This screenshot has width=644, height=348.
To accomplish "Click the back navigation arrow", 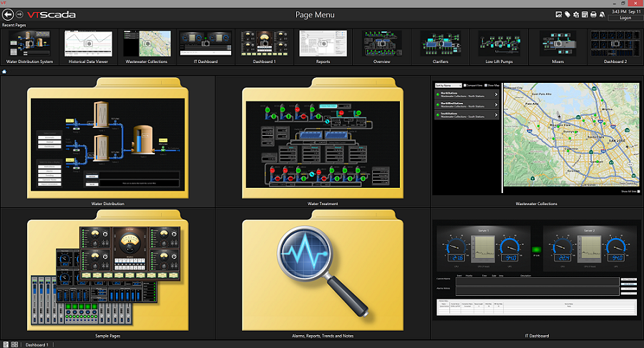I will coord(8,14).
